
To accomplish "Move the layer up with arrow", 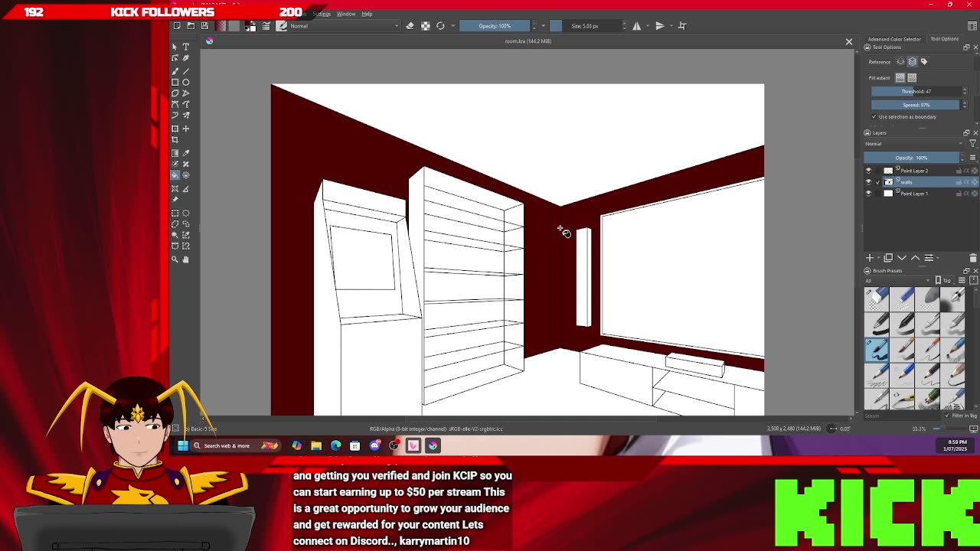I will click(915, 258).
